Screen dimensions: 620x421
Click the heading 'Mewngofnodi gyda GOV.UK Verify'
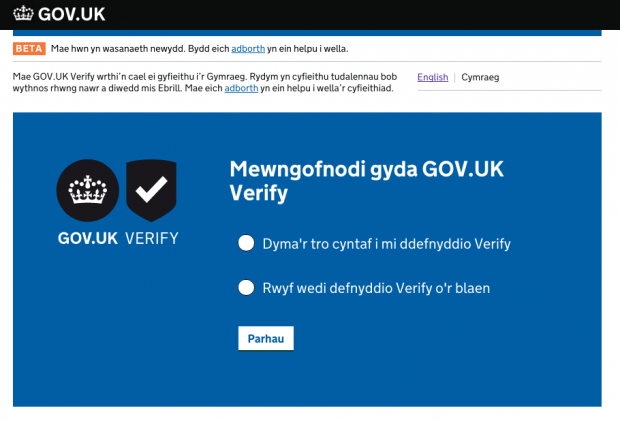pos(366,181)
